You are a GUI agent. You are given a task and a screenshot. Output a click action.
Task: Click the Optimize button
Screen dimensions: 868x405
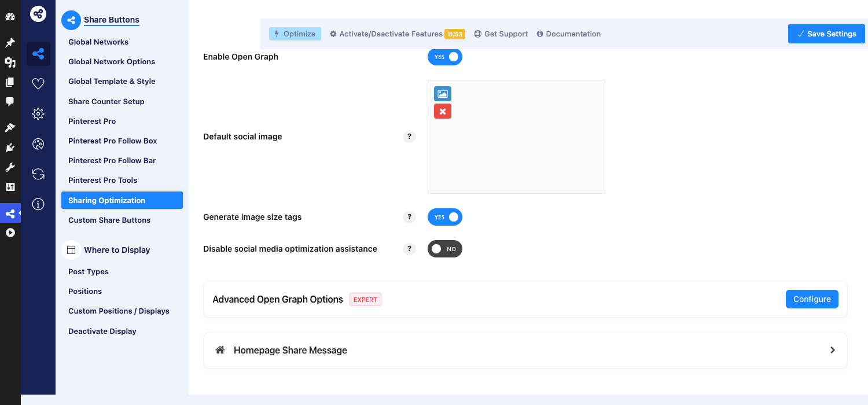pyautogui.click(x=295, y=34)
